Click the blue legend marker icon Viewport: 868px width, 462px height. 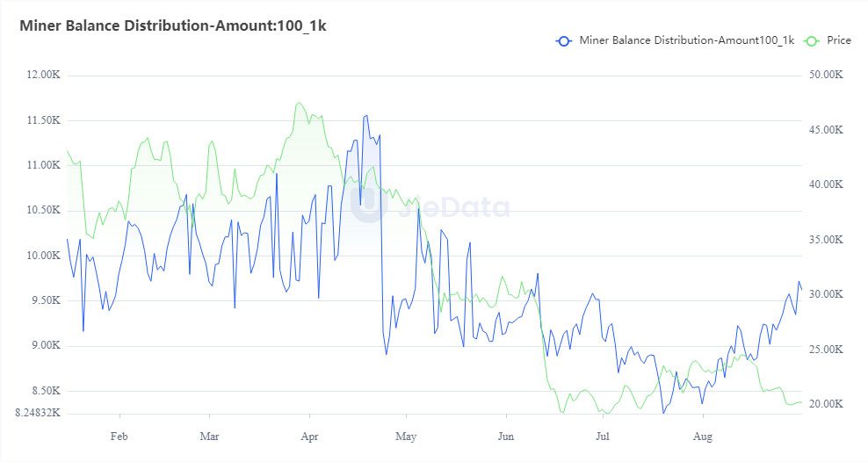click(x=564, y=41)
